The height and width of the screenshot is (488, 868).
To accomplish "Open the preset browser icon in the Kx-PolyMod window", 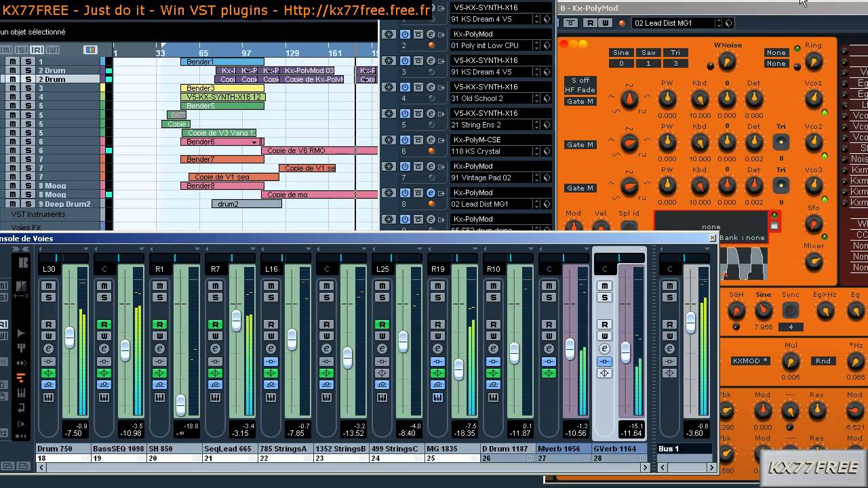I will (x=728, y=23).
